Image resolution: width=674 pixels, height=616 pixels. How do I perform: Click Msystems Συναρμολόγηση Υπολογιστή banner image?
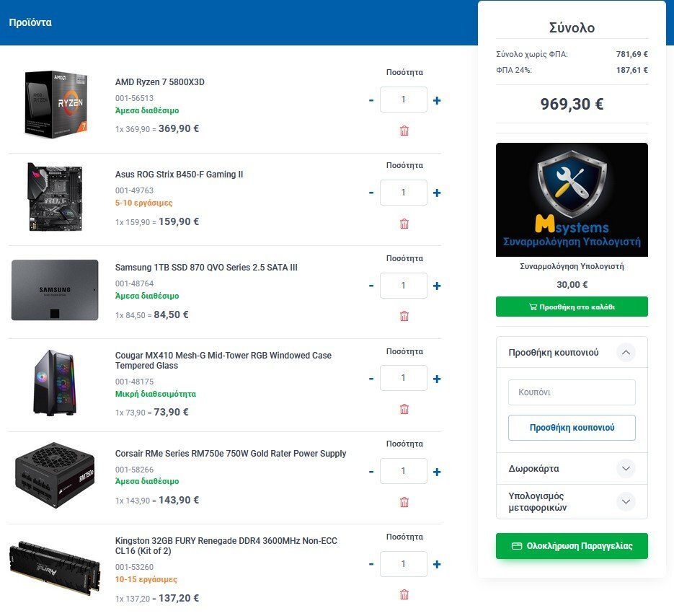[x=572, y=200]
